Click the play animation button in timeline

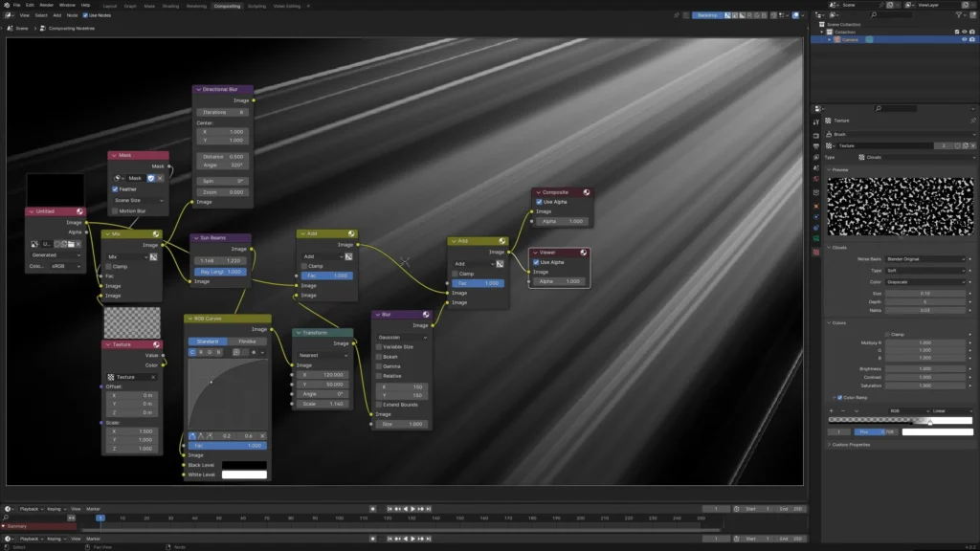[412, 509]
